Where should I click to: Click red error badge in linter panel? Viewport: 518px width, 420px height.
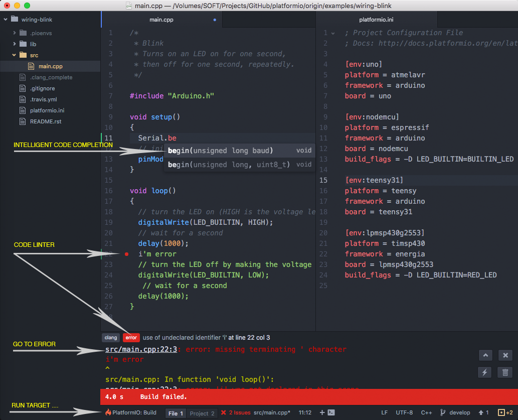(131, 338)
